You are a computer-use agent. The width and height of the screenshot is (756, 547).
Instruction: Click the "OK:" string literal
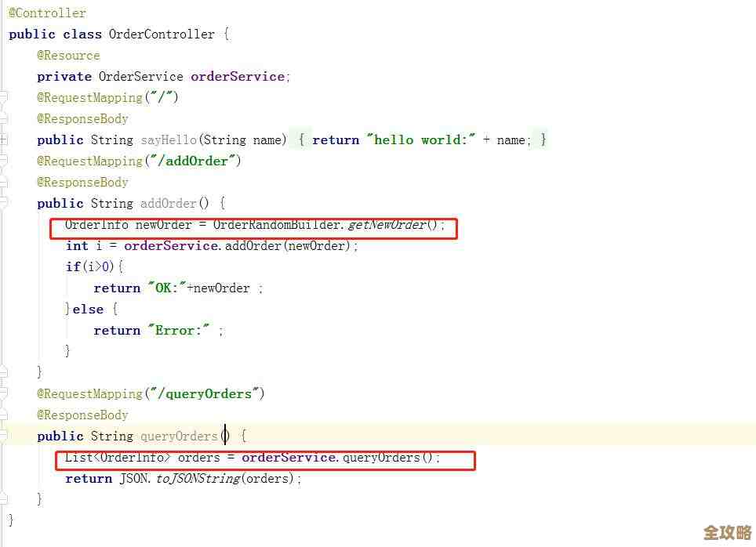(x=166, y=288)
